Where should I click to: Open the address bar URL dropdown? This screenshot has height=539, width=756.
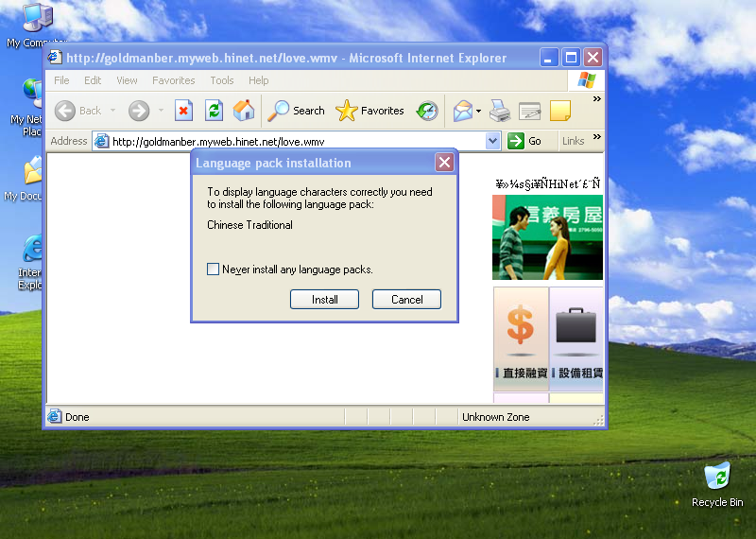[492, 142]
